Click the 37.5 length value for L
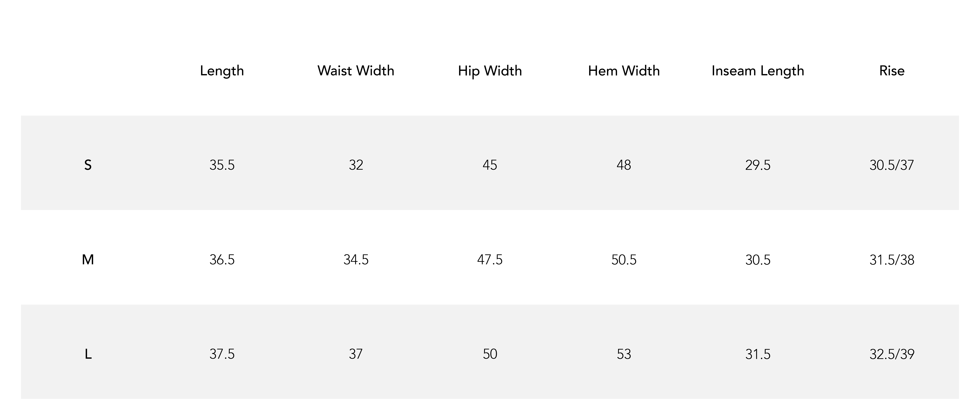 coord(222,354)
